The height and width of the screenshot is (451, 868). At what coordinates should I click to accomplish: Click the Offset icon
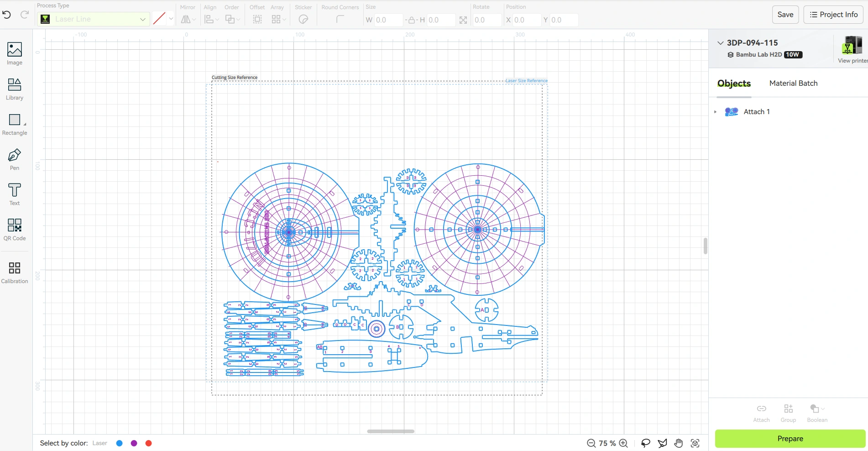tap(257, 19)
